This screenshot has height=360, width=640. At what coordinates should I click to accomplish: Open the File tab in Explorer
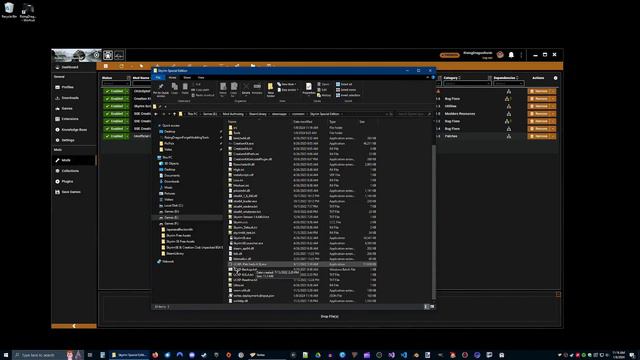coord(158,77)
